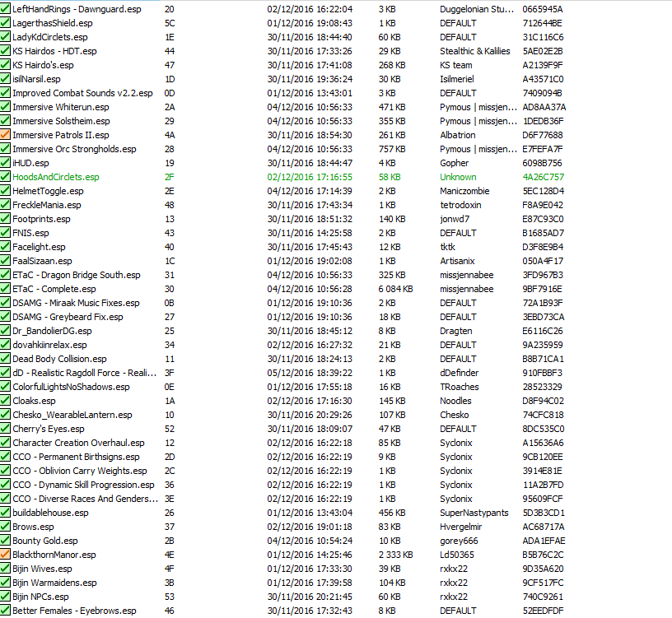The image size is (672, 618).
Task: Select Immersive Orc Strongholds.esp plugin name
Action: click(75, 149)
